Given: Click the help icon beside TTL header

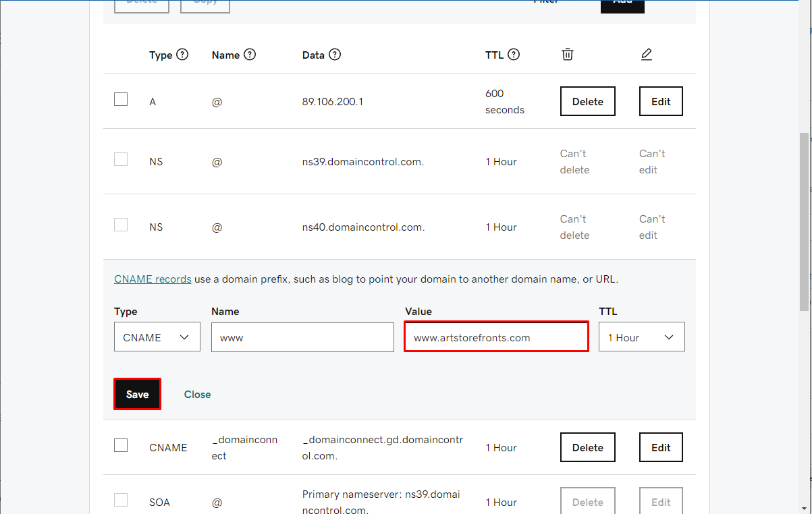Looking at the screenshot, I should click(514, 55).
